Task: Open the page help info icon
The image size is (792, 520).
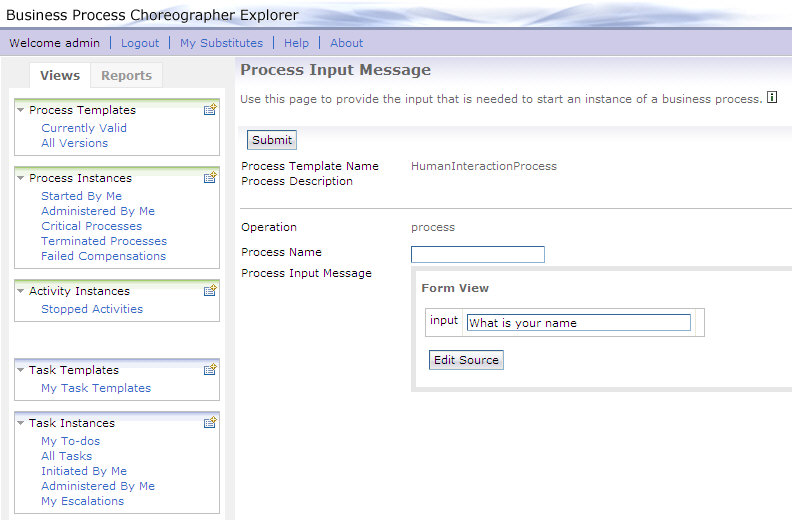Action: (771, 99)
